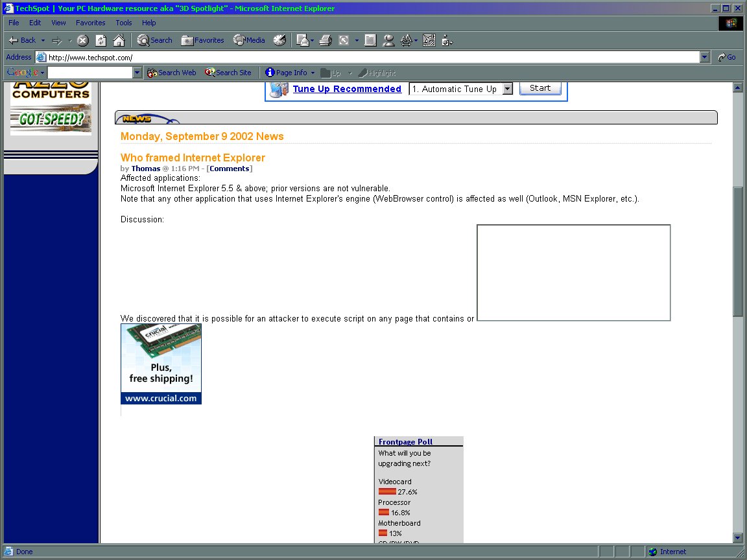Click the Internet Explorer icon in title bar
747x560 pixels.
coord(8,8)
